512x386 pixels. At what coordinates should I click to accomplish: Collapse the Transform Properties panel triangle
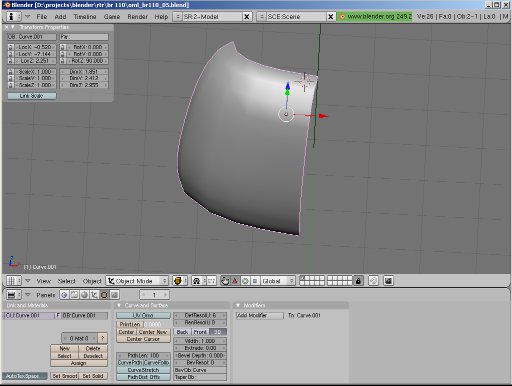pyautogui.click(x=13, y=27)
